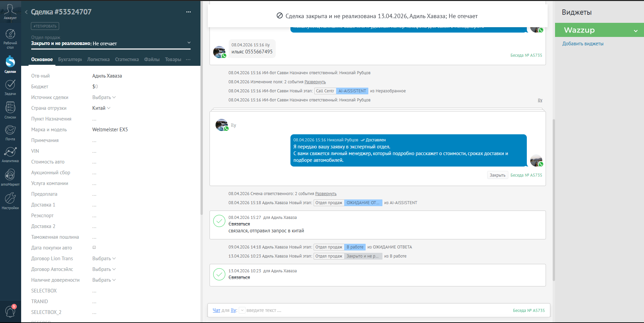Click completed checkmark of 13.04.2026 10:23 task
The height and width of the screenshot is (323, 644).
219,274
